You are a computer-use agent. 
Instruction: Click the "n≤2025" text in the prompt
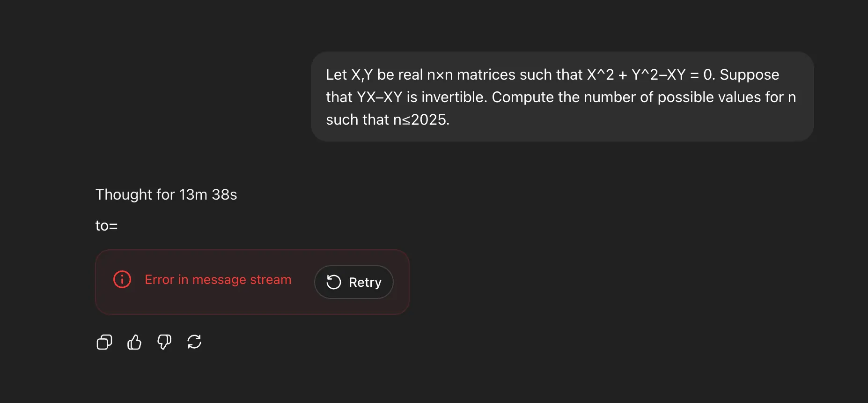click(x=421, y=120)
